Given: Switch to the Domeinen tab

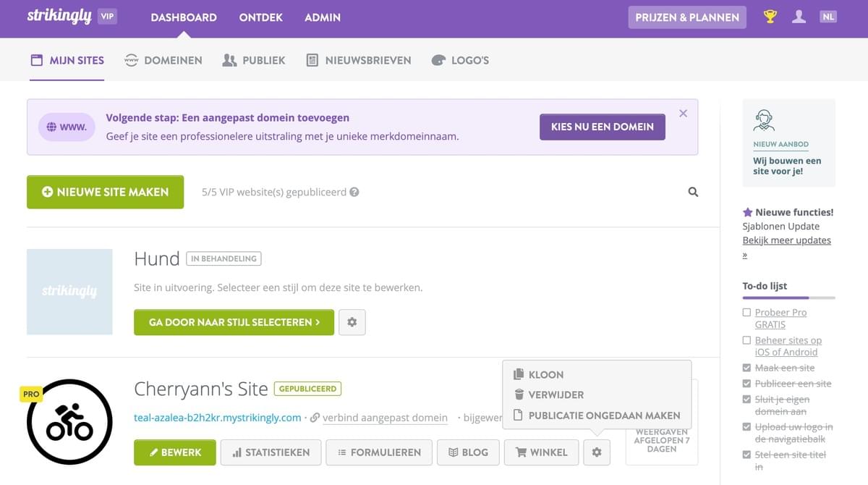Looking at the screenshot, I should (x=163, y=60).
